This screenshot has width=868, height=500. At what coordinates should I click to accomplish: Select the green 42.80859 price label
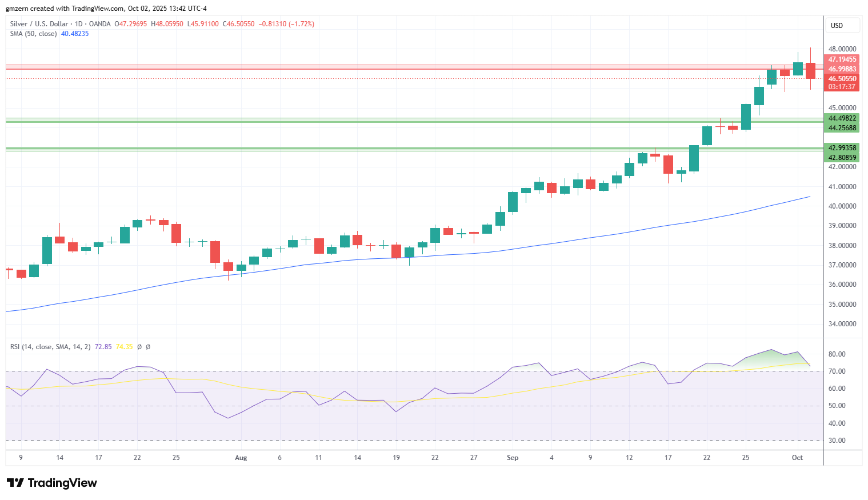click(842, 158)
